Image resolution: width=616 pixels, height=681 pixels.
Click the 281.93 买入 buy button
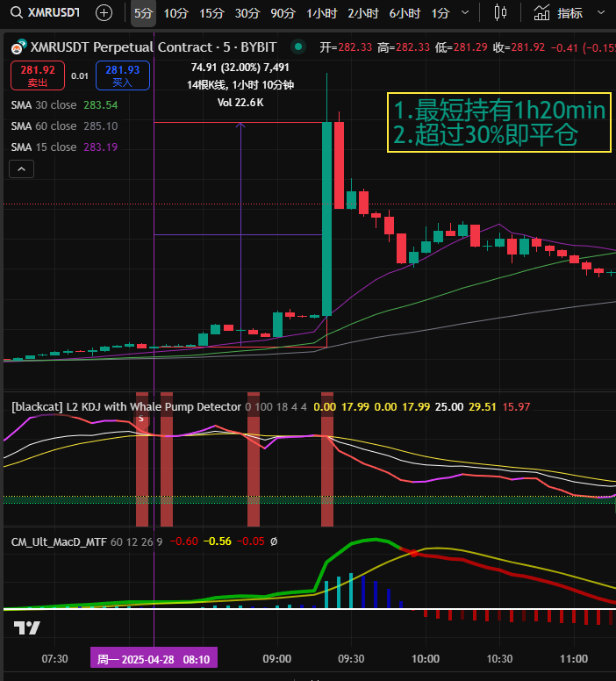pyautogui.click(x=123, y=75)
